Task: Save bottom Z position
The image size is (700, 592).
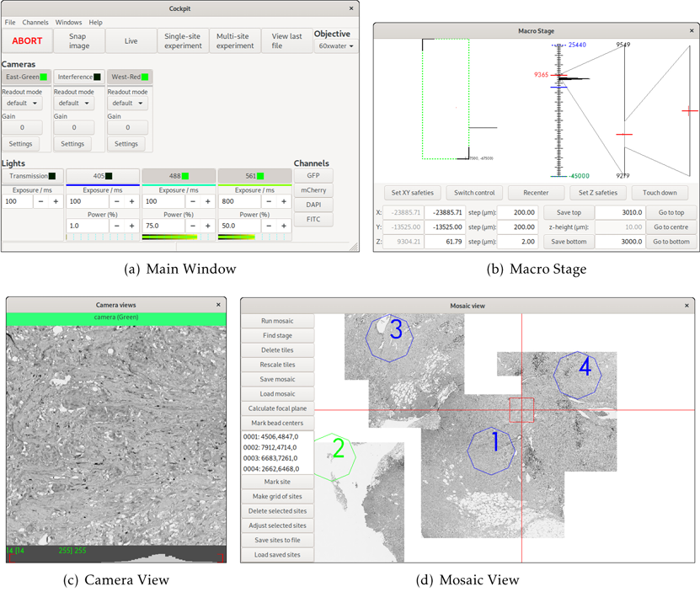Action: click(569, 242)
